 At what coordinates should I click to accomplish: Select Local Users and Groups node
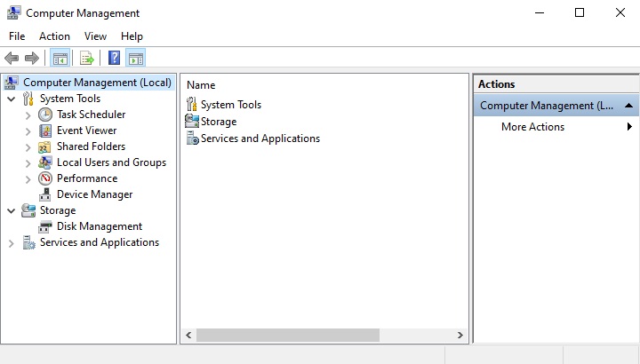tap(111, 162)
